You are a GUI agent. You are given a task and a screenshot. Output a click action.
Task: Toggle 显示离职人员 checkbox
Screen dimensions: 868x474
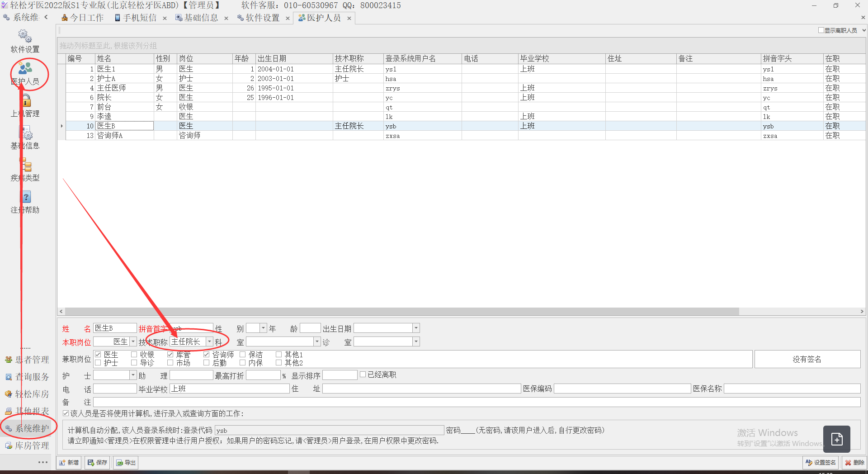821,30
